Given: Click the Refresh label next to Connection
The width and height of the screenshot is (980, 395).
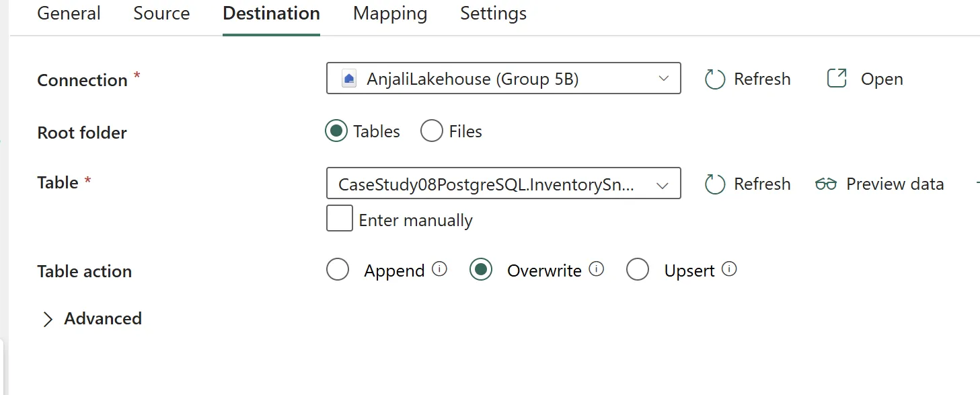Looking at the screenshot, I should tap(762, 79).
